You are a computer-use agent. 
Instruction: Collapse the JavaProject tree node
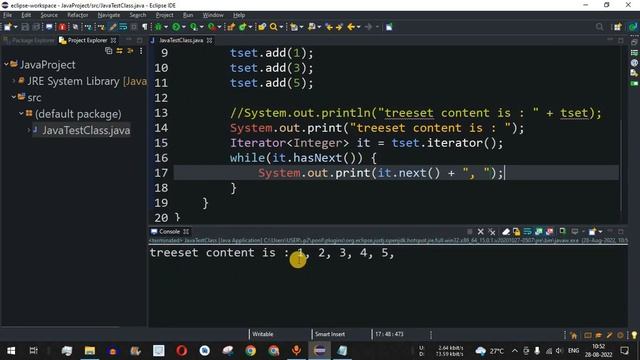tap(6, 64)
